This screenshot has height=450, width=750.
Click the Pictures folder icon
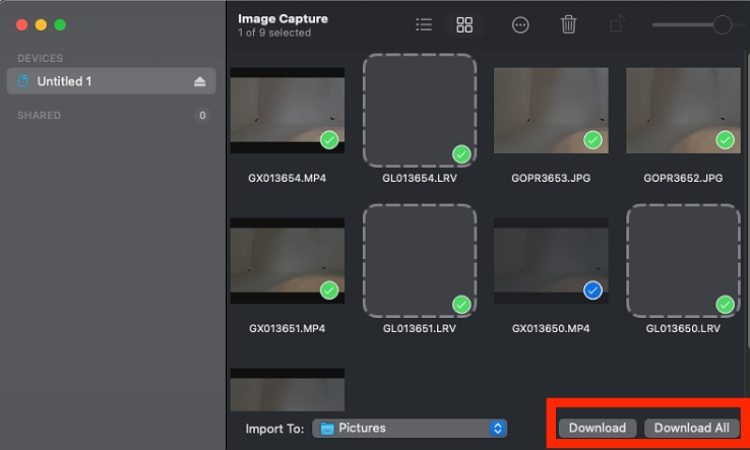tap(327, 428)
